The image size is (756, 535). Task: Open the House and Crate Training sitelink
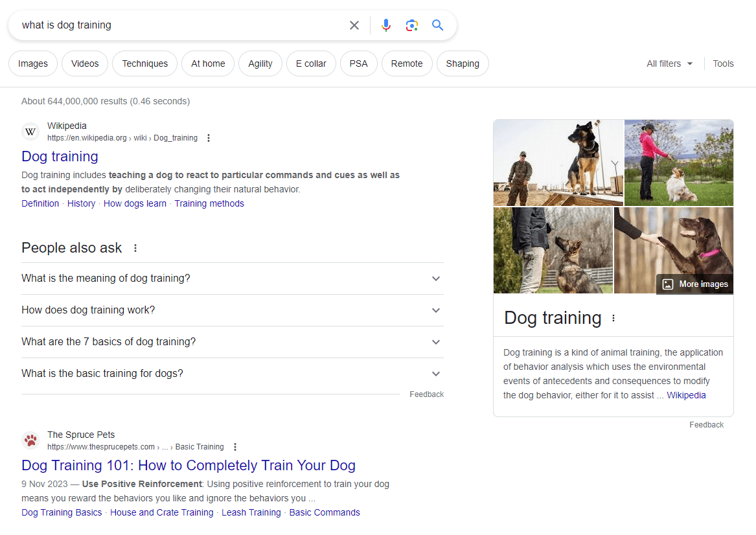[161, 513]
